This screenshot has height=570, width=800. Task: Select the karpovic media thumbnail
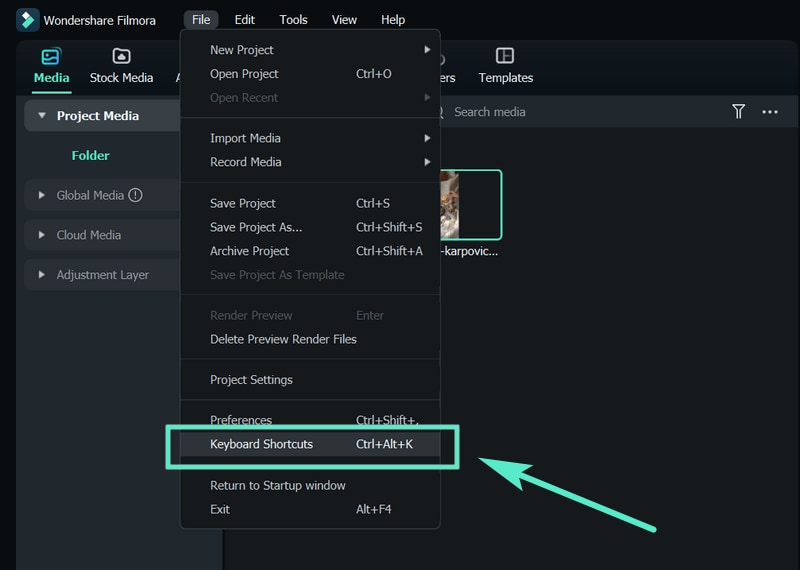[470, 205]
